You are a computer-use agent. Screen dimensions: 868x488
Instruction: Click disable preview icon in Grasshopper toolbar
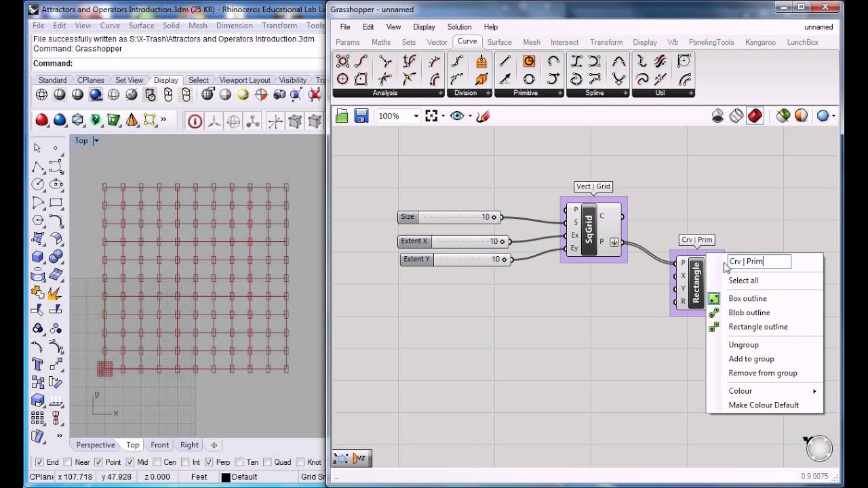tap(717, 116)
